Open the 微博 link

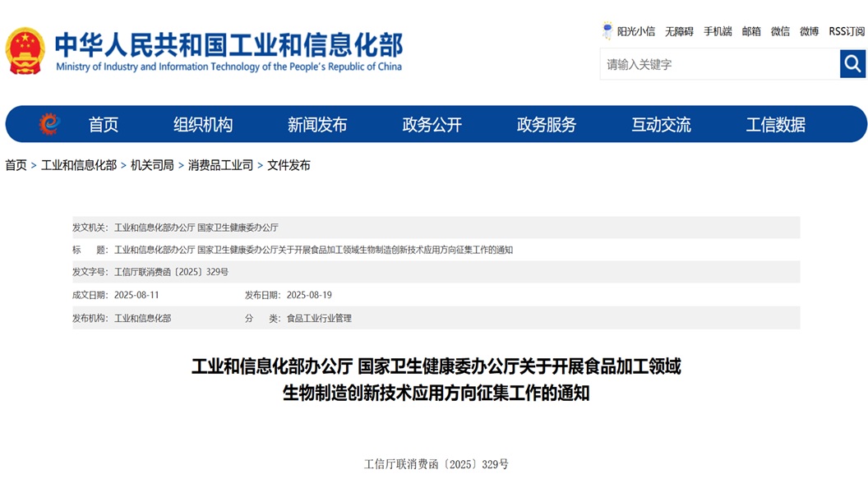pos(809,31)
